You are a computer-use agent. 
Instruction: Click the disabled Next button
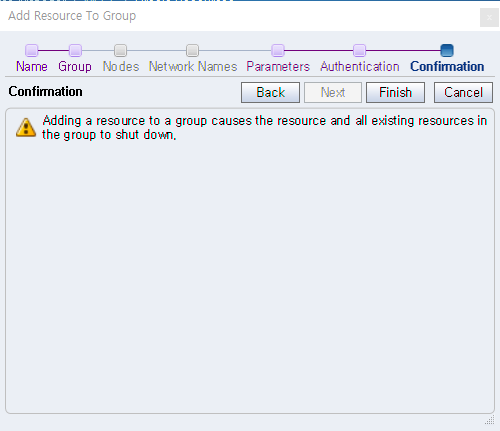point(333,92)
